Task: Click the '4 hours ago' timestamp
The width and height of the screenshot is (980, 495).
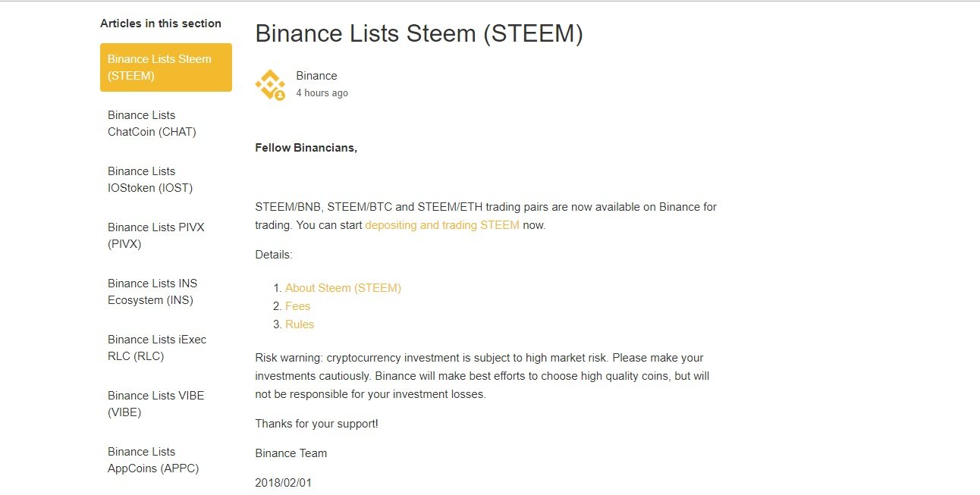Action: (x=322, y=93)
